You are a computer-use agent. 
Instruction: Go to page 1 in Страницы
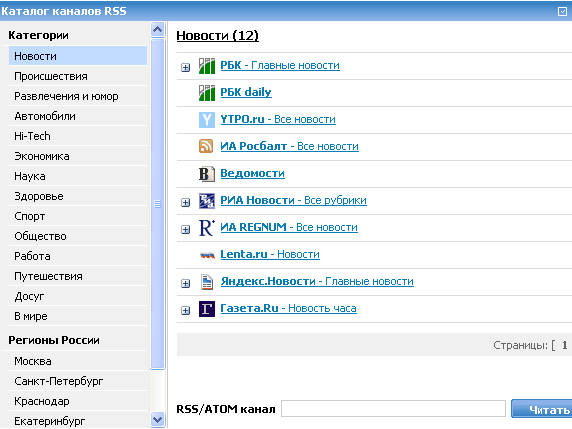click(565, 345)
